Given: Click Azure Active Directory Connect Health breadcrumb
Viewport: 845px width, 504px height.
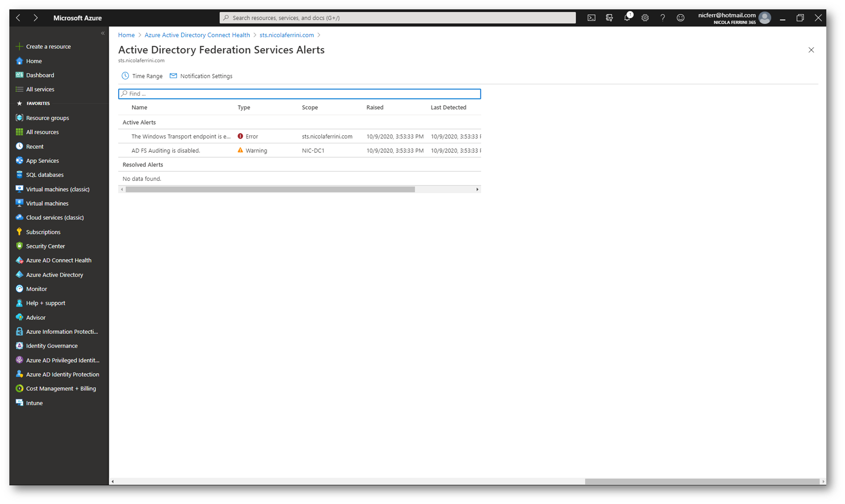Looking at the screenshot, I should tap(197, 35).
